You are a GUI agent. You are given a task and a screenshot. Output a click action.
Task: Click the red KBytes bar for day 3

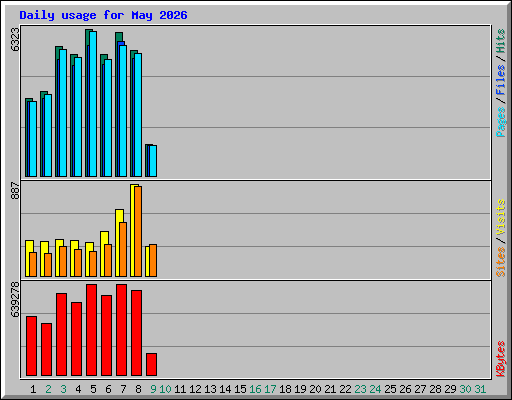(x=62, y=335)
